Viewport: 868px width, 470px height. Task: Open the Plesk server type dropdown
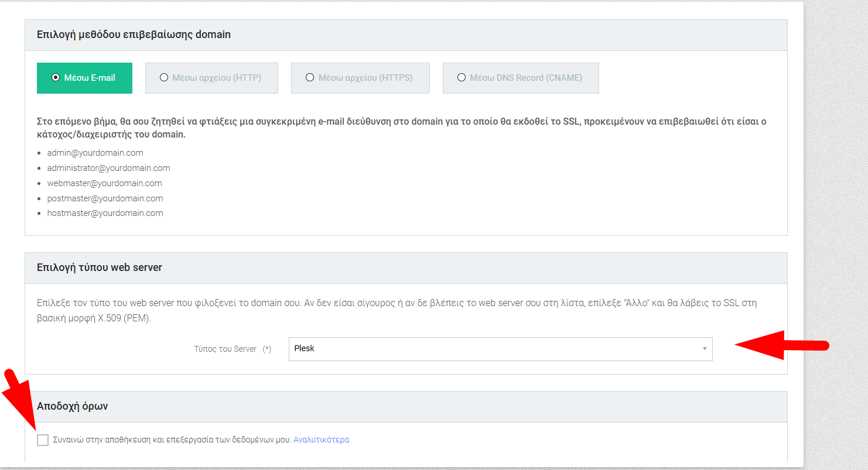tap(501, 349)
